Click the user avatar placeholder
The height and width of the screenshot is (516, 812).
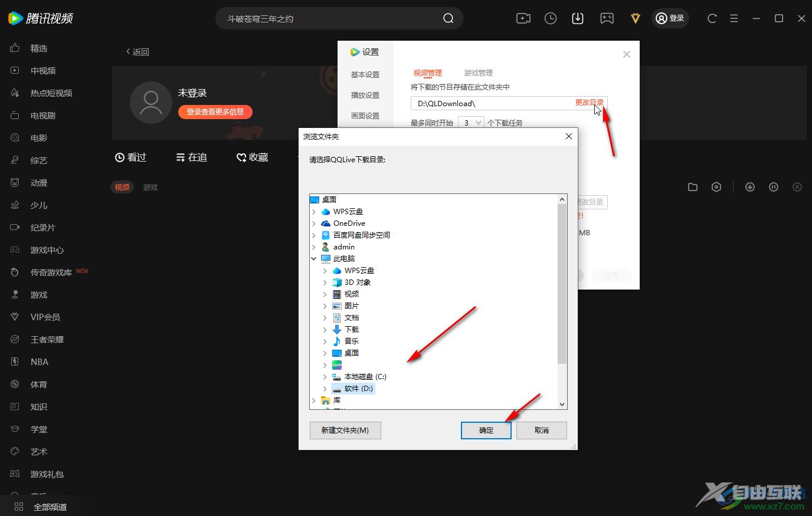coord(151,103)
